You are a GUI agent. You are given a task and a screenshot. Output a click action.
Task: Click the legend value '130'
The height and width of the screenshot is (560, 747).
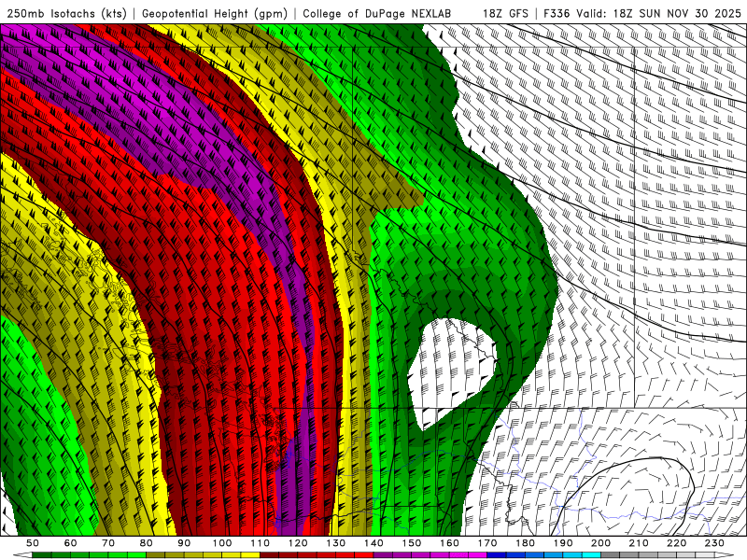(x=336, y=543)
